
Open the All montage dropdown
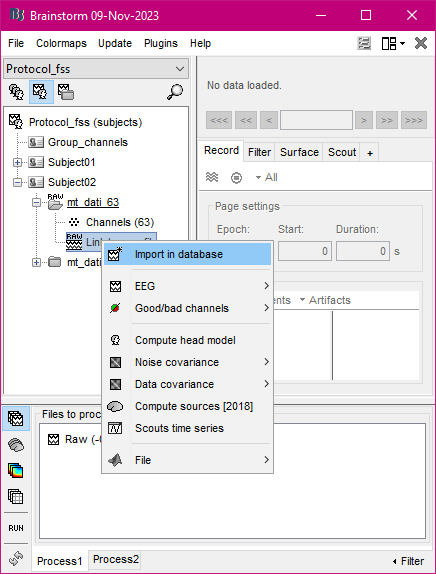[x=267, y=178]
